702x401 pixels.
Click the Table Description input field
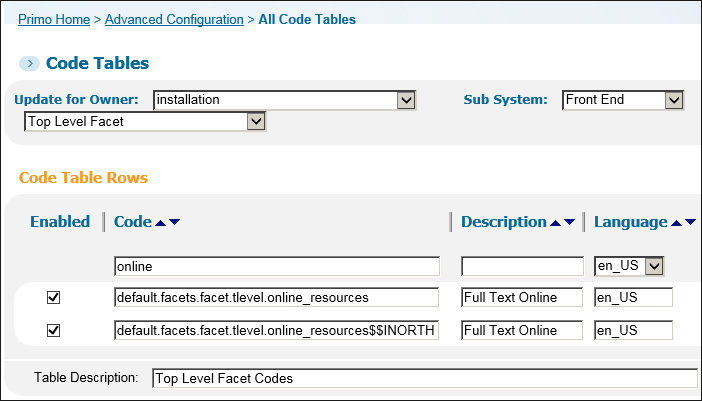424,378
